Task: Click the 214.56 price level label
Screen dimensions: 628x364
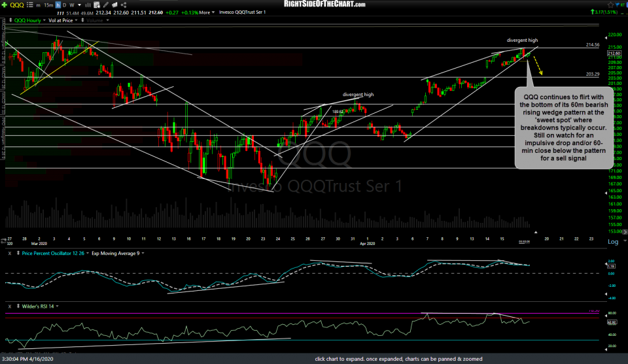Action: [593, 45]
